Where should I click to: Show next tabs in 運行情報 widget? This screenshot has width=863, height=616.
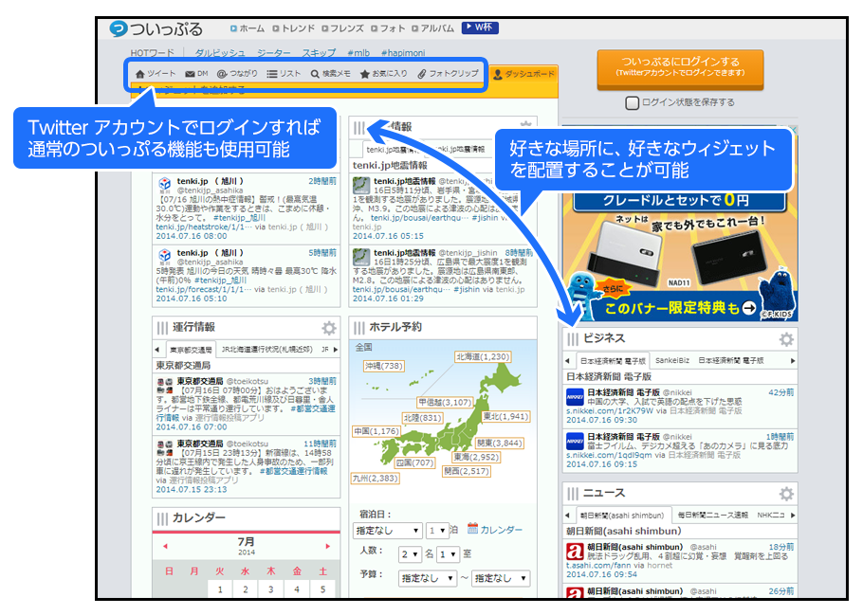coord(336,350)
